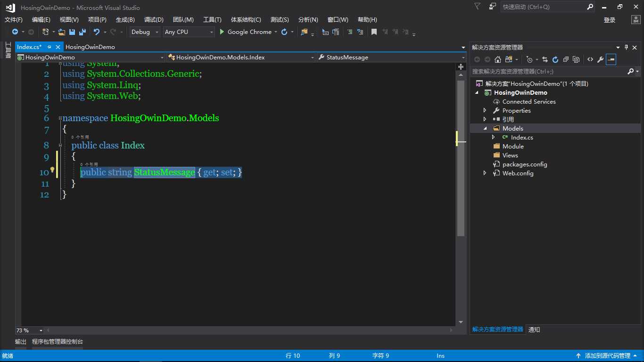Click the editor horizontal scrollbar track
Viewport: 644px width, 362px height.
pyautogui.click(x=250, y=330)
